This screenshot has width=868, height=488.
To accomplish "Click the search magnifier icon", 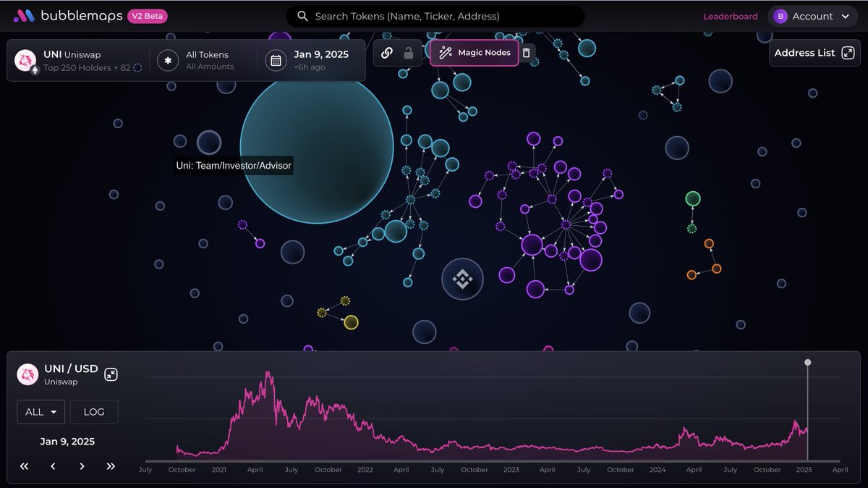I will point(303,16).
